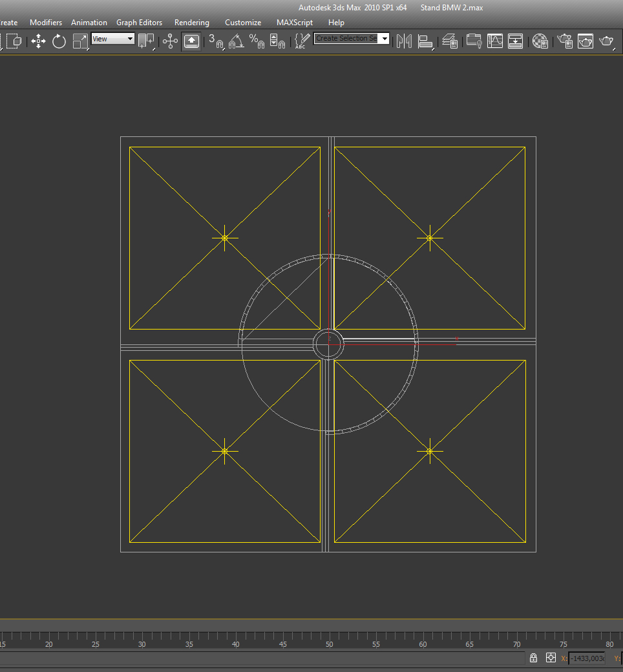Toggle 3D Snaps icon
The width and height of the screenshot is (623, 672).
[216, 41]
